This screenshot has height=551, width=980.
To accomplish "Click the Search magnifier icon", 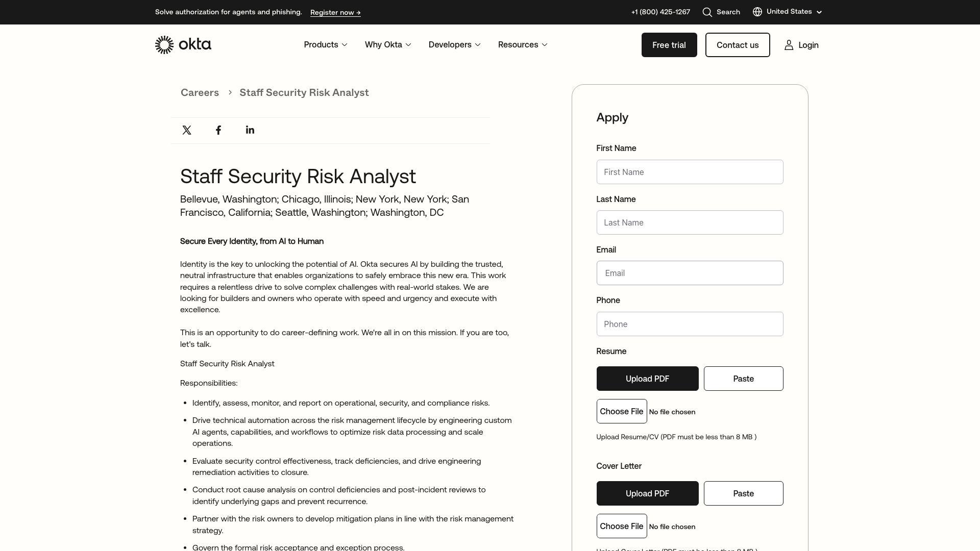I will point(707,12).
